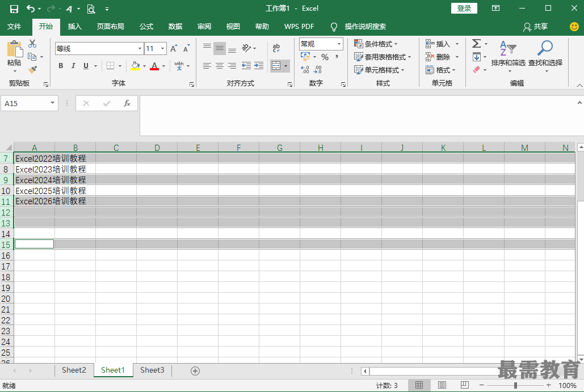Decrease decimal places
Viewport: 584px width, 392px height.
click(318, 70)
